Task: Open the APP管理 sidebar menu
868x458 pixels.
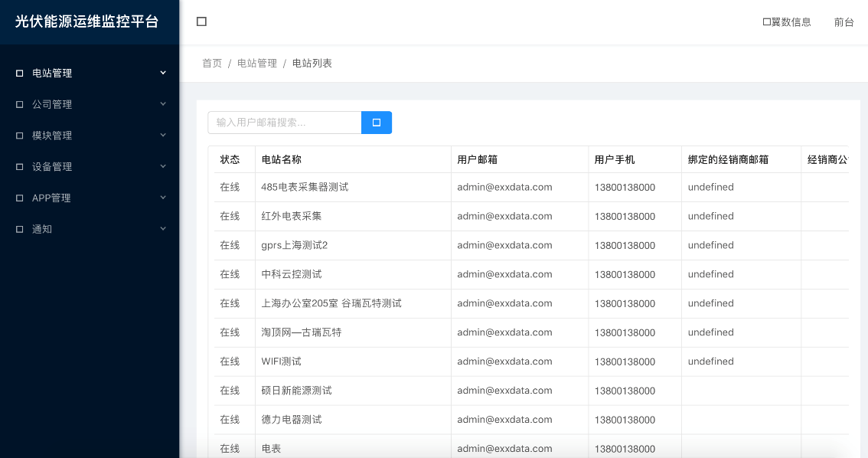Action: [51, 198]
